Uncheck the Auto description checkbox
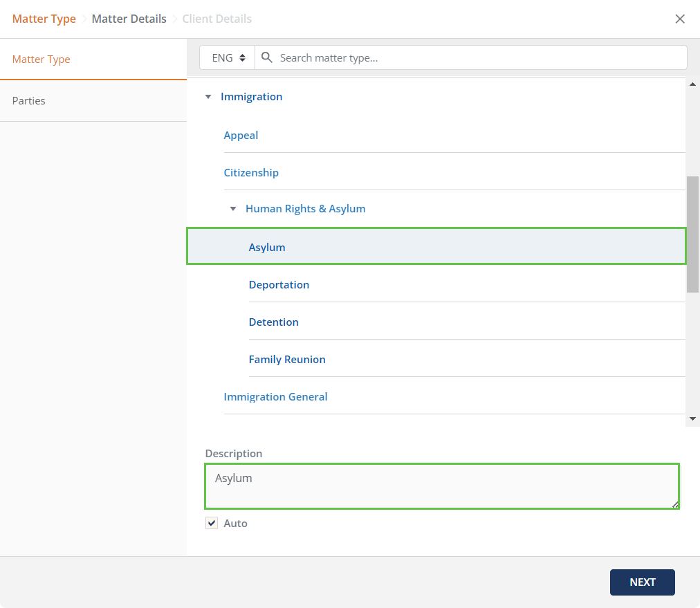 click(212, 523)
